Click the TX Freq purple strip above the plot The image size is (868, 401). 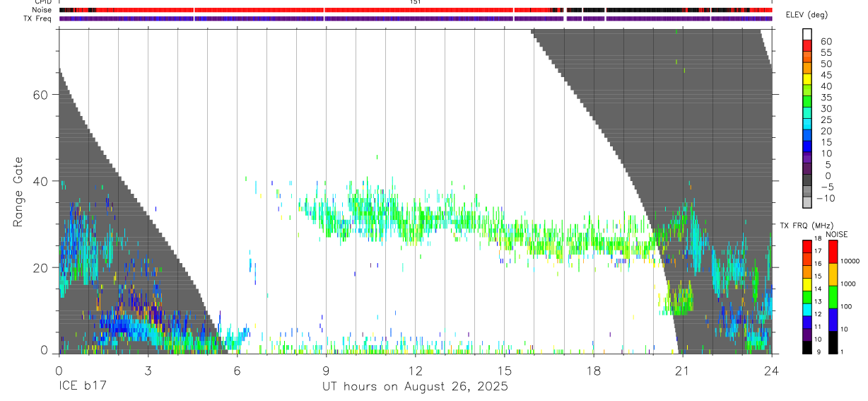[x=416, y=18]
